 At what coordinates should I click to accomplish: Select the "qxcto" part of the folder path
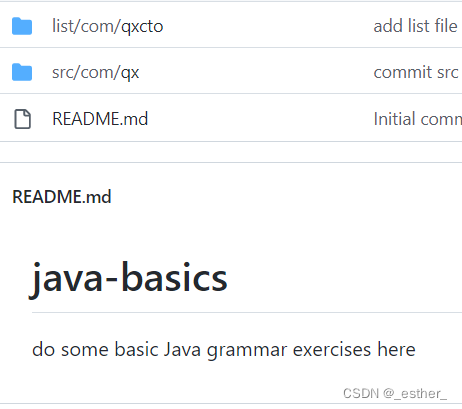click(142, 27)
